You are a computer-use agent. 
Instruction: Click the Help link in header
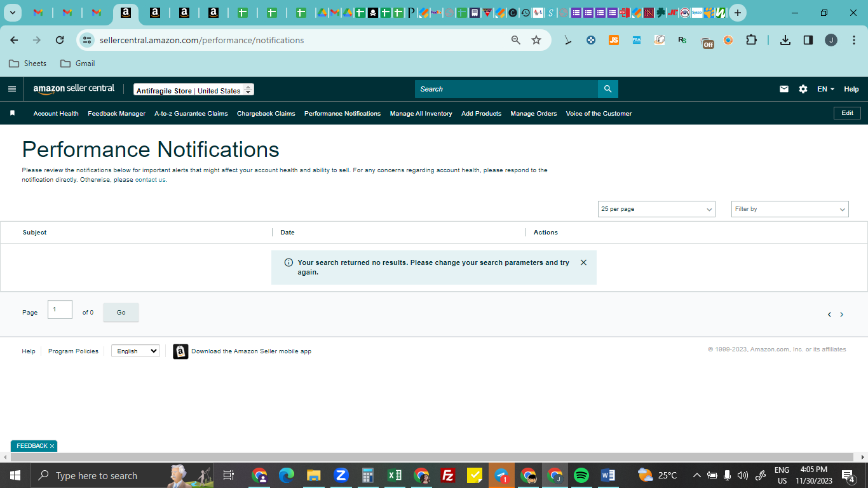[x=851, y=89]
